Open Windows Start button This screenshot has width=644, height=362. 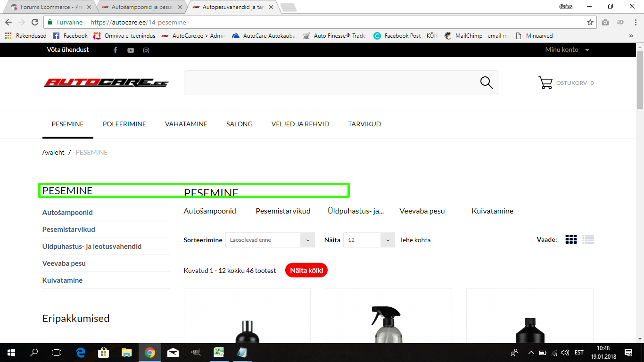tap(11, 352)
